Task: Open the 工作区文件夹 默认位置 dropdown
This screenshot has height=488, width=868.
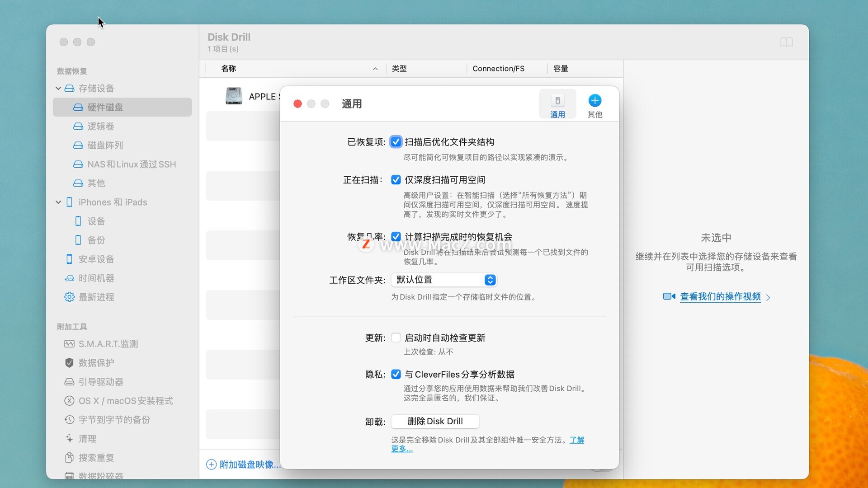Action: 443,280
